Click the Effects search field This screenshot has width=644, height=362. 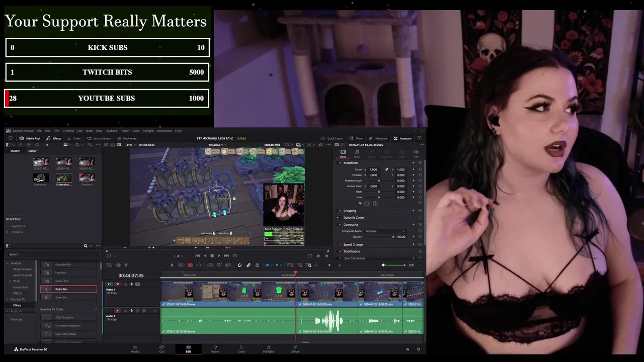pos(53,254)
